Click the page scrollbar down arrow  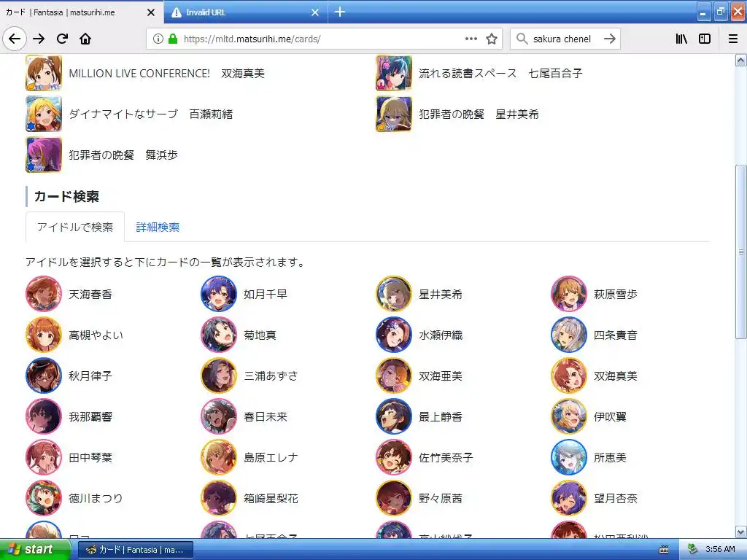[x=741, y=532]
